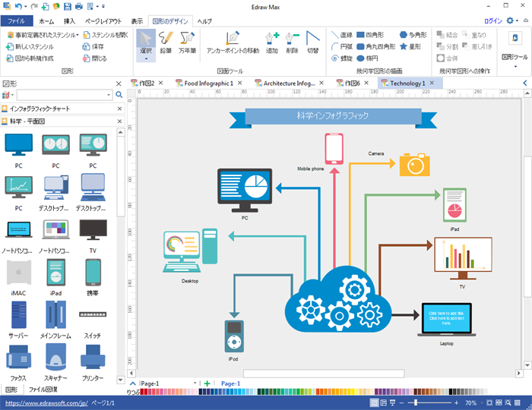The image size is (532, 410).
Task: Click the 追加 add anchor point tool
Action: click(x=273, y=43)
